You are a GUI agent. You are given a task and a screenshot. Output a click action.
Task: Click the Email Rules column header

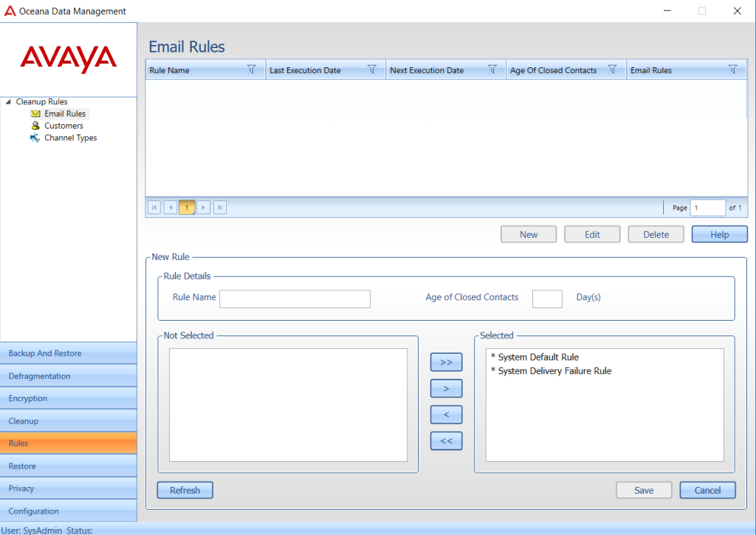coord(687,70)
